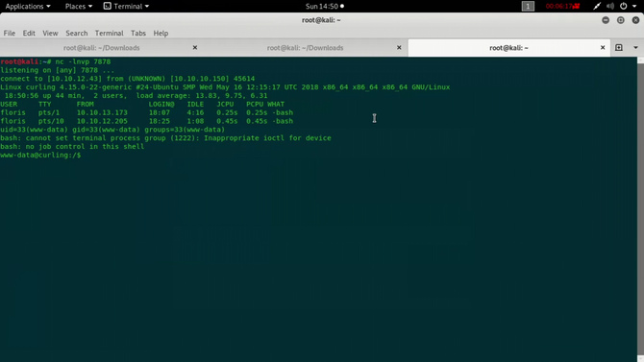The width and height of the screenshot is (644, 362).
Task: Click the new tab icon
Action: tap(619, 48)
